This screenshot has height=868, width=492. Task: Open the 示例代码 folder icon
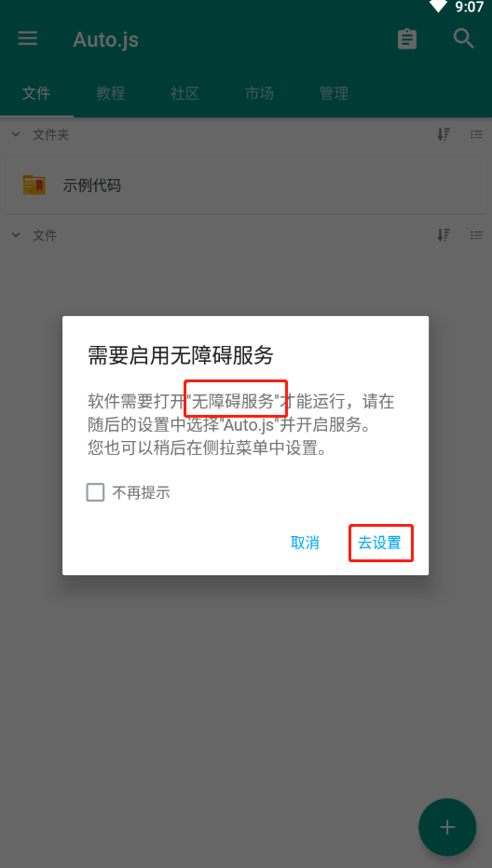34,185
